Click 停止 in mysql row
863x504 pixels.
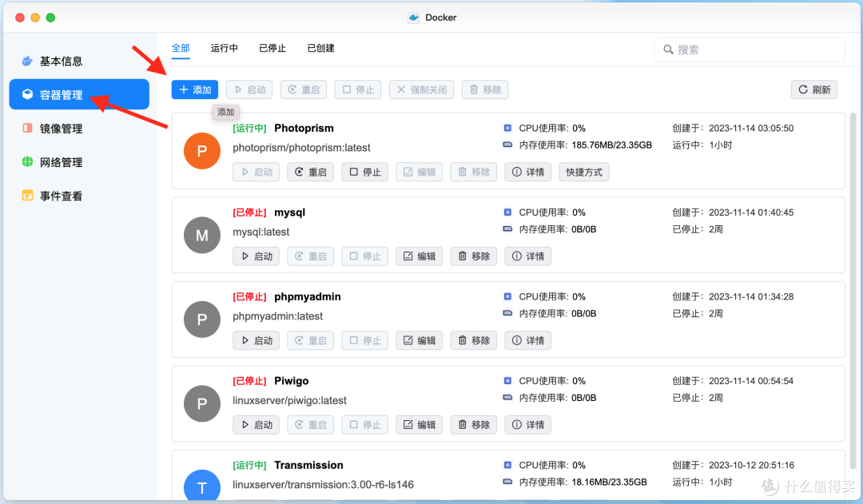[x=365, y=256]
